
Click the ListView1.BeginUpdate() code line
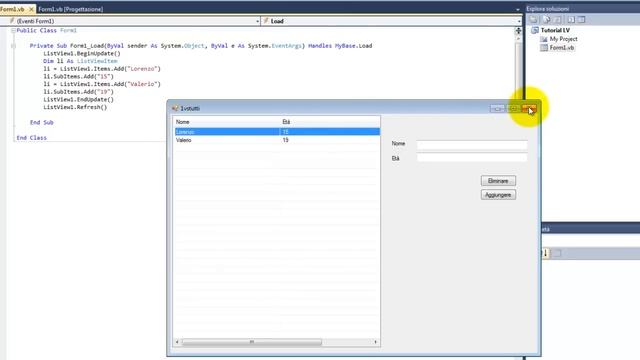[x=82, y=53]
